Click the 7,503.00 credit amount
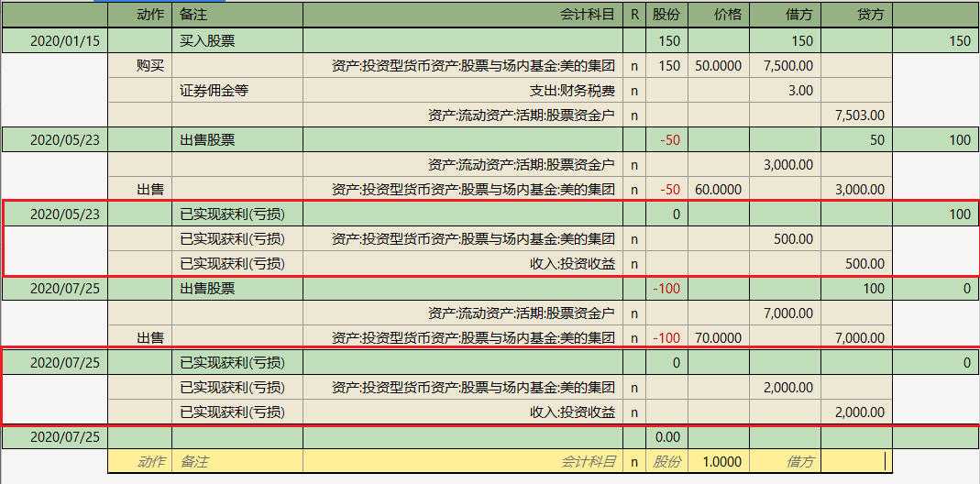The width and height of the screenshot is (980, 484). click(x=859, y=115)
